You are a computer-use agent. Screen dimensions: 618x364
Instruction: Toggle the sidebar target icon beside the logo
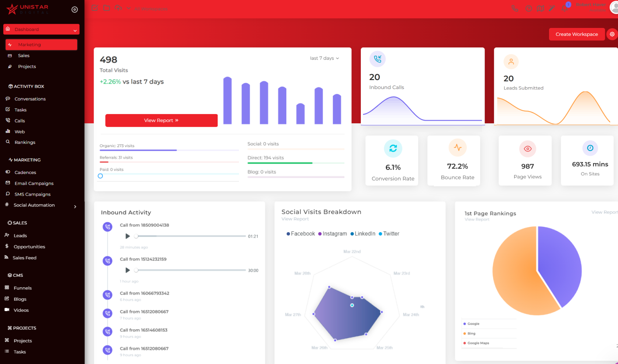pyautogui.click(x=75, y=9)
